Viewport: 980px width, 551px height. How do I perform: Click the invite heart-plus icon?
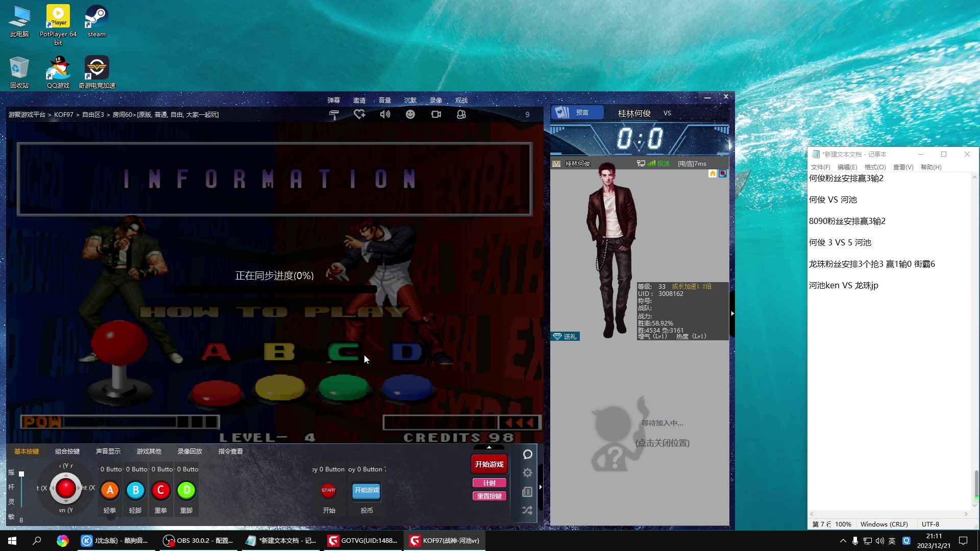(359, 114)
